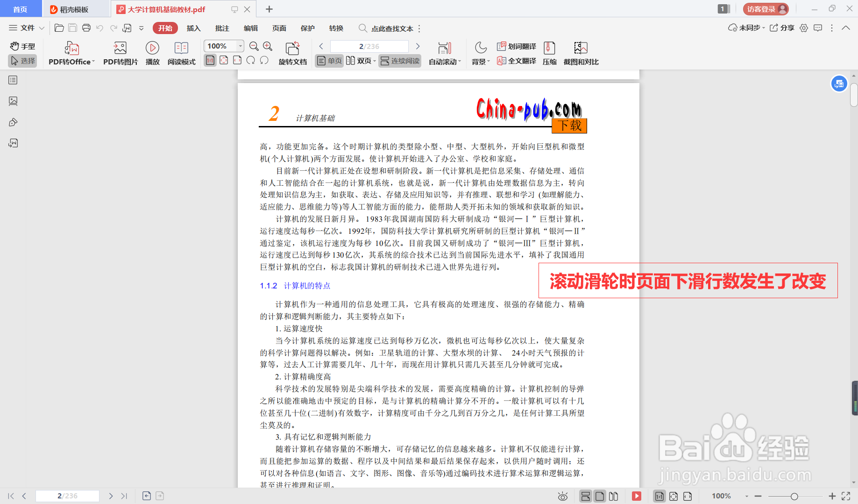Toggle eye-protection mode in status bar
858x504 pixels.
point(563,496)
